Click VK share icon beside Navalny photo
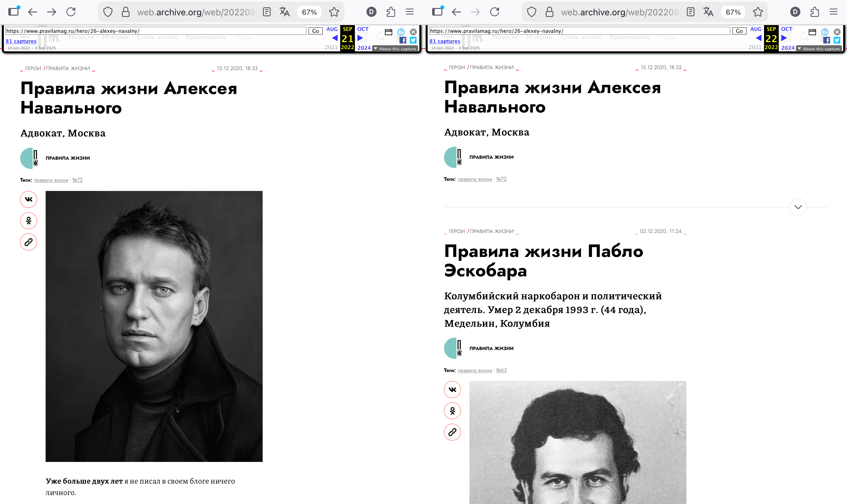The image size is (847, 504). click(28, 199)
